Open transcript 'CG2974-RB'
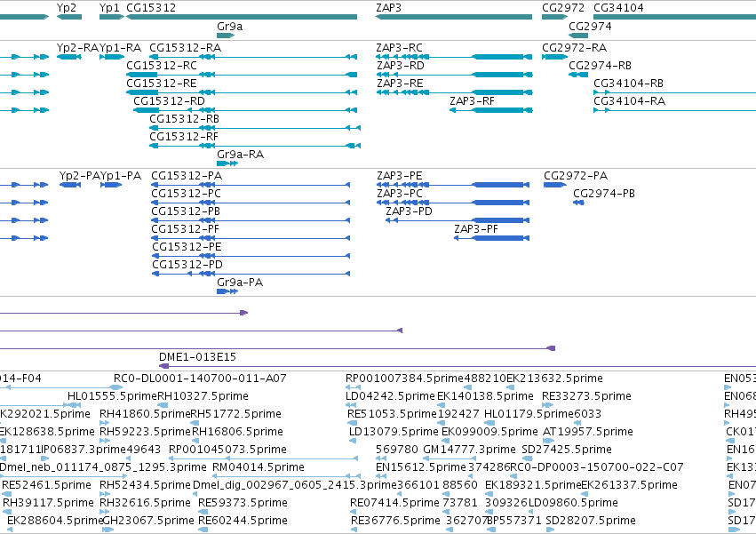Screen dimensions: 756x534 (x=601, y=66)
